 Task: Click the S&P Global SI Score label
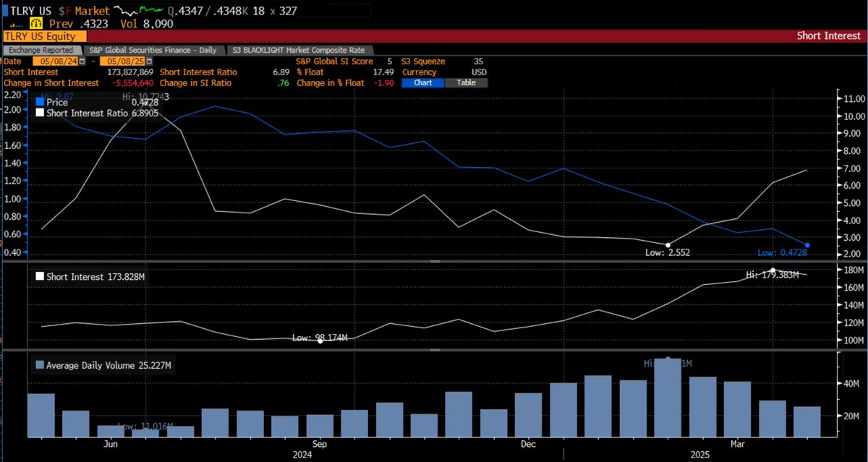334,61
